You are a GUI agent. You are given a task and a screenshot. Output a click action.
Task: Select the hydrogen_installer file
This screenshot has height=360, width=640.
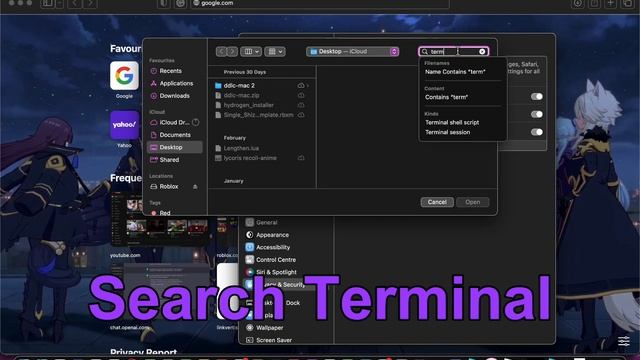pos(248,105)
